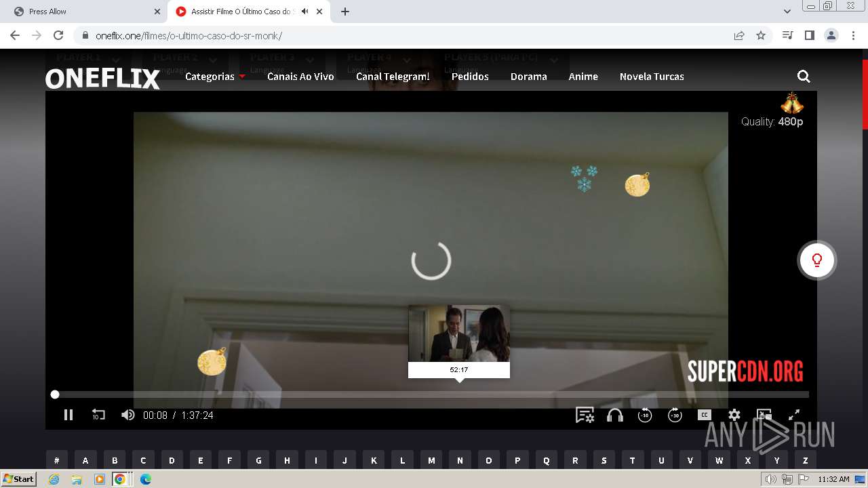
Task: Launch Internet Explorer from taskbar
Action: coord(54,479)
